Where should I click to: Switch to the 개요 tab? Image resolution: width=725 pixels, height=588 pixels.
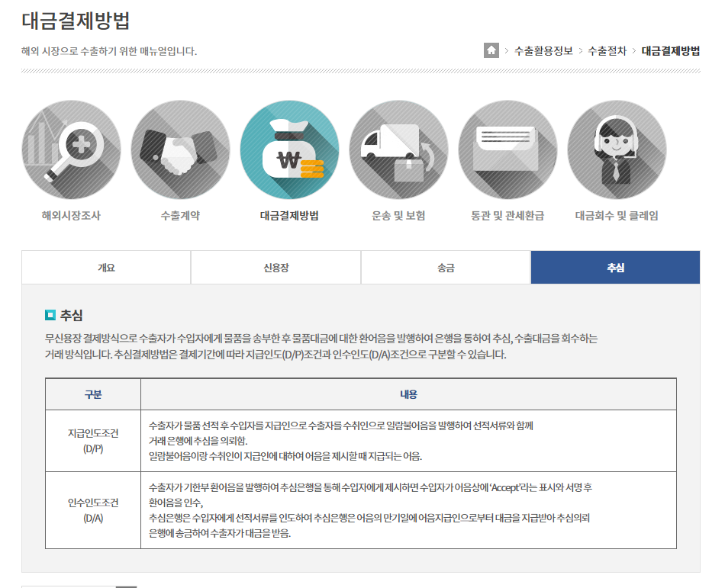tap(106, 268)
